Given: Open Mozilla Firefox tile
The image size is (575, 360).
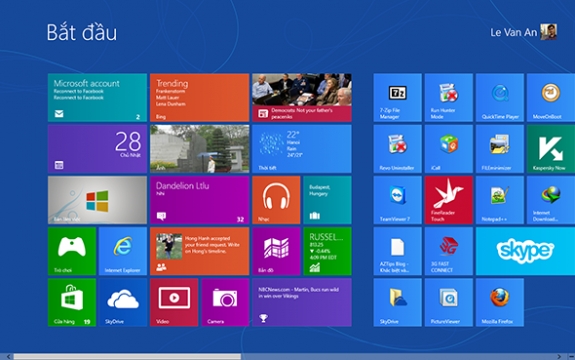Looking at the screenshot, I should pyautogui.click(x=500, y=302).
